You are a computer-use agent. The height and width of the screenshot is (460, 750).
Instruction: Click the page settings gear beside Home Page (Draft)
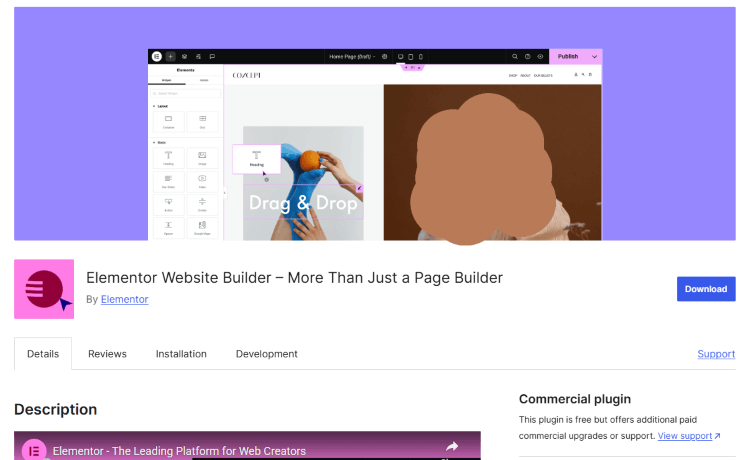384,56
